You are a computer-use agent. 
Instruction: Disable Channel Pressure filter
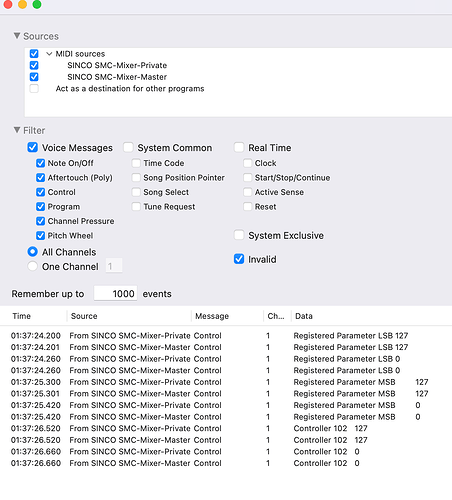pyautogui.click(x=40, y=221)
